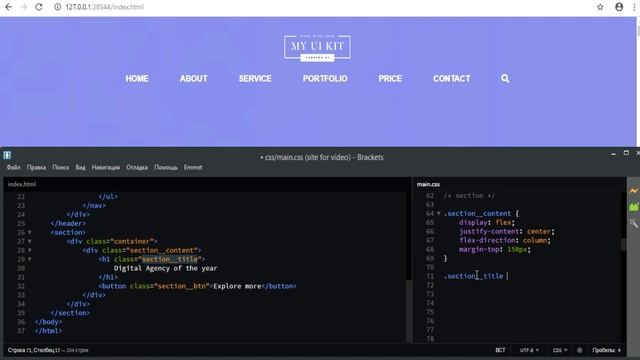
Task: Click the highlighted "section__title" class in HTML
Action: 169,259
